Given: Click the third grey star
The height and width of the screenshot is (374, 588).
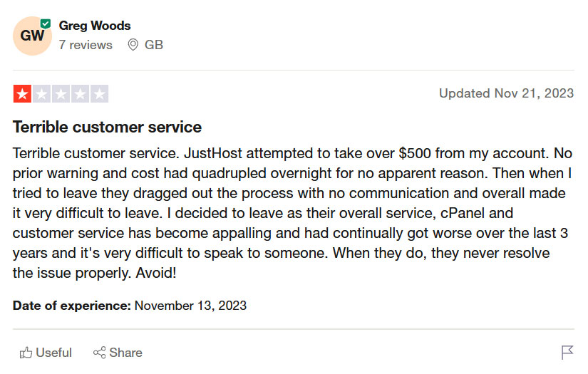Looking at the screenshot, I should tap(61, 94).
